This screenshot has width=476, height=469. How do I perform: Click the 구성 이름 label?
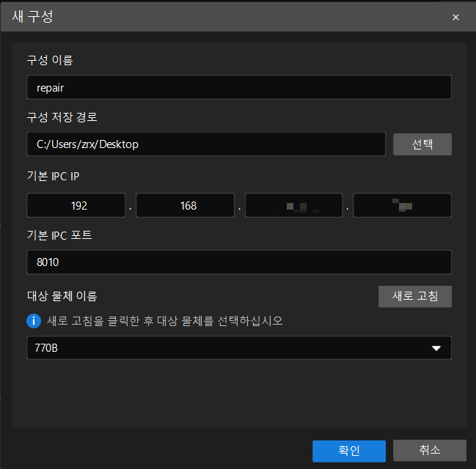coord(50,60)
